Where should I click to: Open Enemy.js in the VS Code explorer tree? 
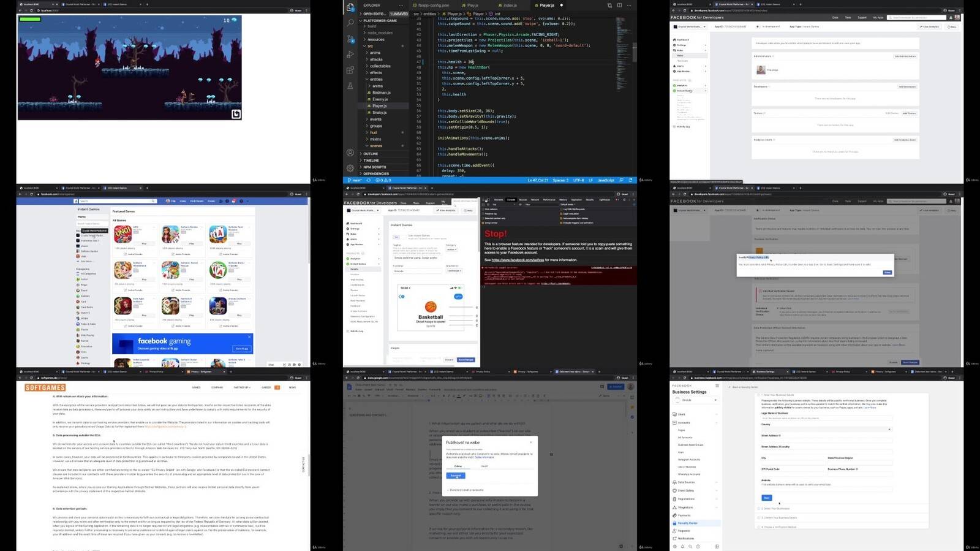380,99
